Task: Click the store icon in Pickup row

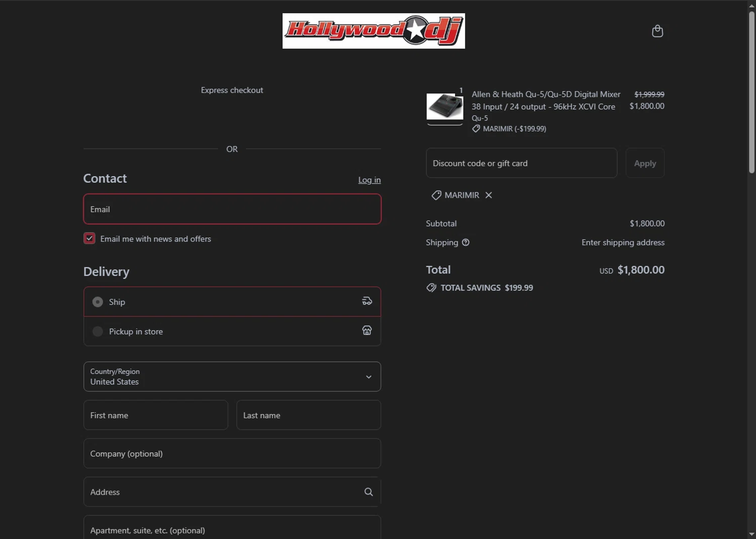Action: pos(367,330)
